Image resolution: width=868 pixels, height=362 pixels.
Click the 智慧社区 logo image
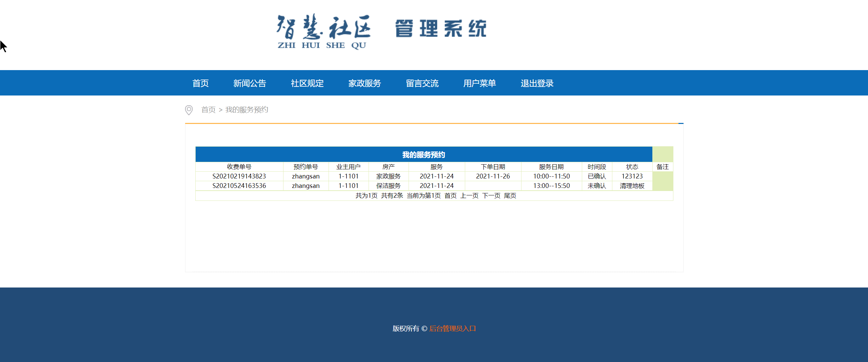382,31
